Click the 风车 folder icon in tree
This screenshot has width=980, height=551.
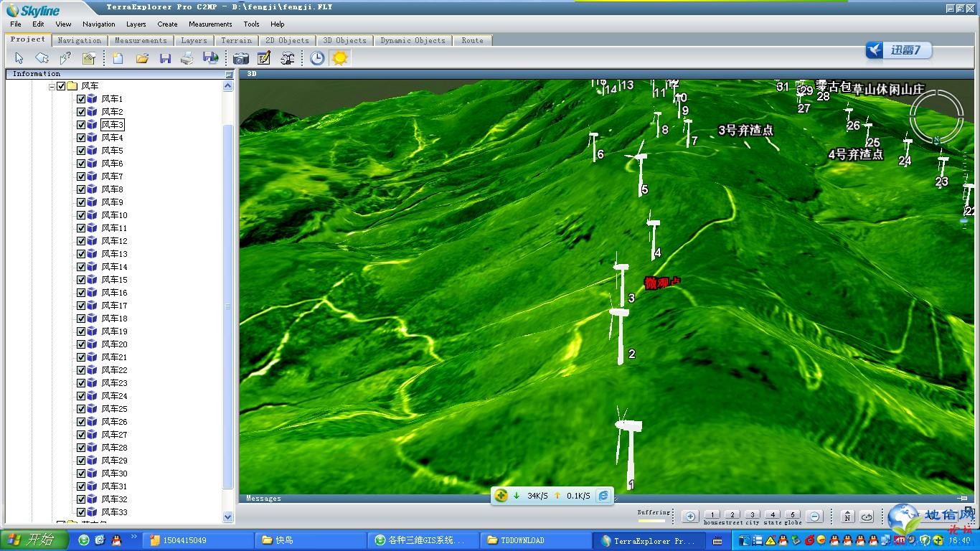[x=72, y=86]
